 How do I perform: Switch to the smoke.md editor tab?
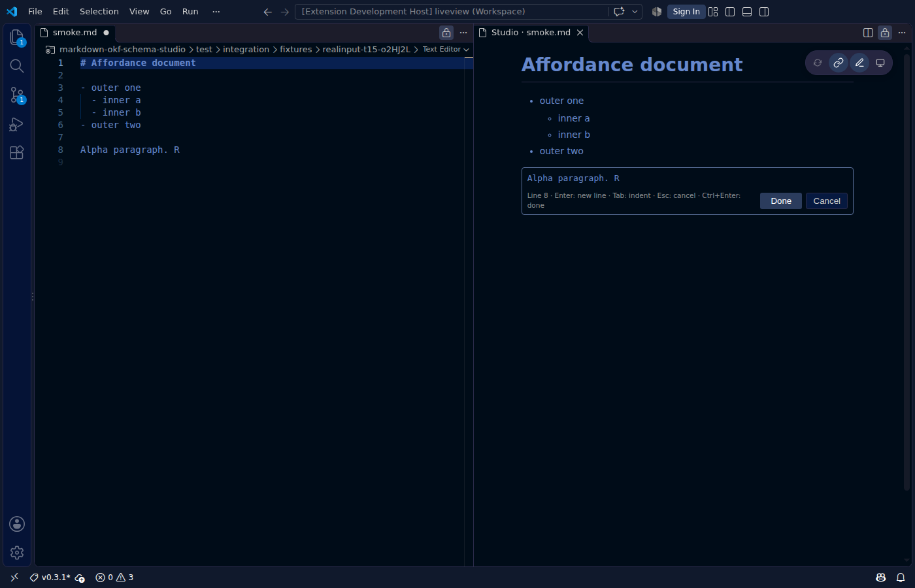tap(75, 33)
